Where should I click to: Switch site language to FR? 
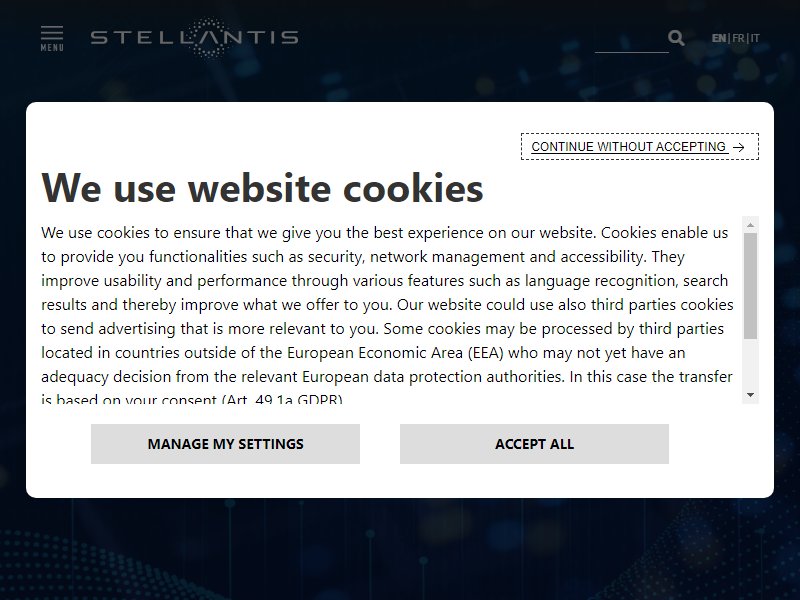[x=738, y=38]
